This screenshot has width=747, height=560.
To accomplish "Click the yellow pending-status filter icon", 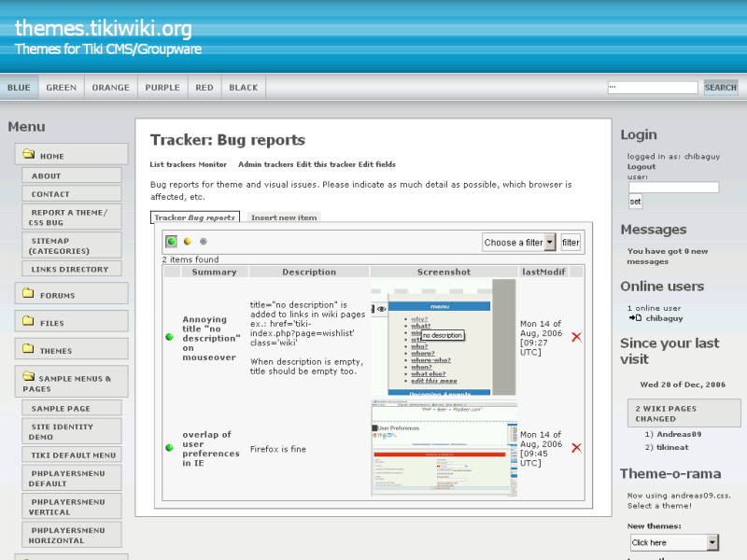I will pos(188,242).
